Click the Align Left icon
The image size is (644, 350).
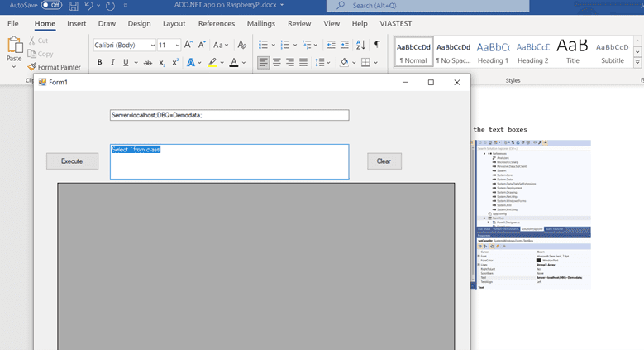tap(263, 63)
